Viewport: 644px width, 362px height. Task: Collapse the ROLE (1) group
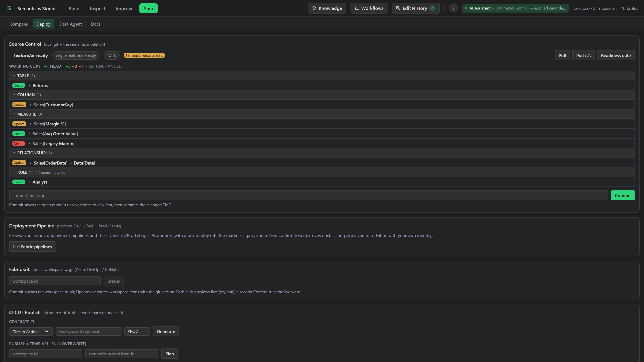(14, 172)
